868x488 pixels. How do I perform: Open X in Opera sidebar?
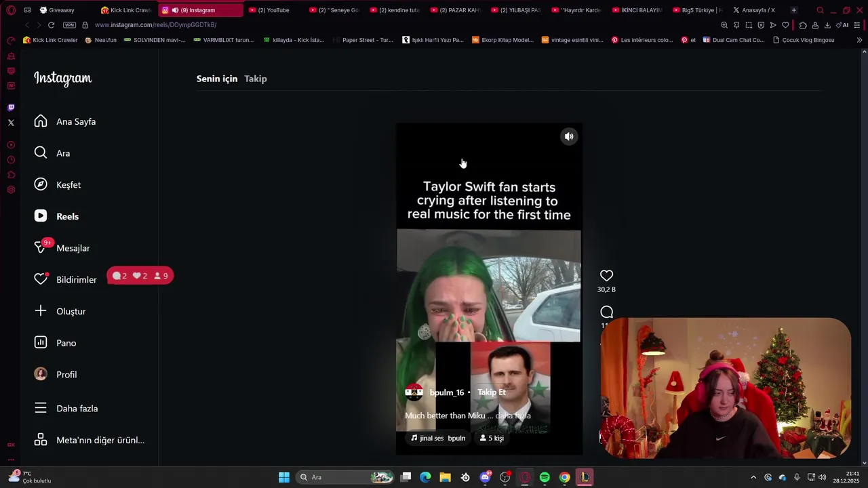pyautogui.click(x=11, y=123)
